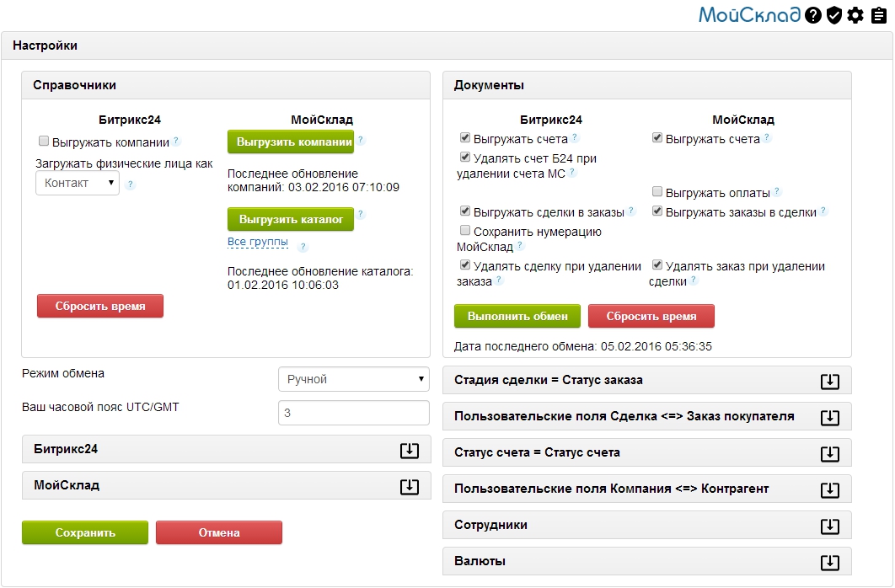Open settings via the gear icon

[x=855, y=15]
